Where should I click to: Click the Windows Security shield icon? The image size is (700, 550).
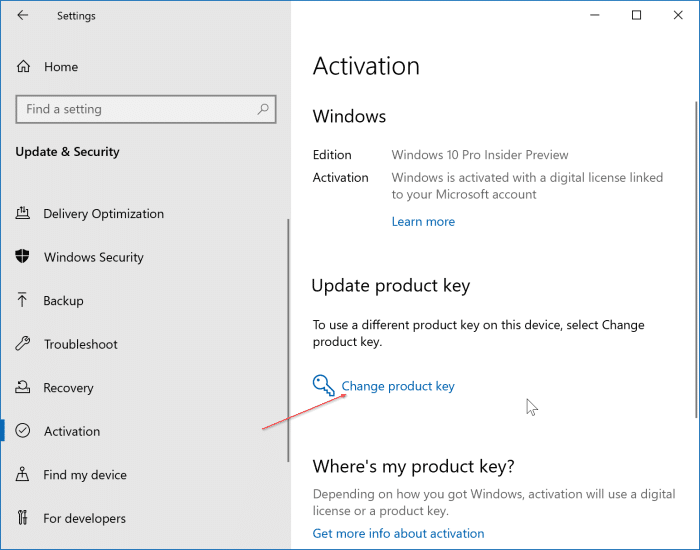point(22,256)
